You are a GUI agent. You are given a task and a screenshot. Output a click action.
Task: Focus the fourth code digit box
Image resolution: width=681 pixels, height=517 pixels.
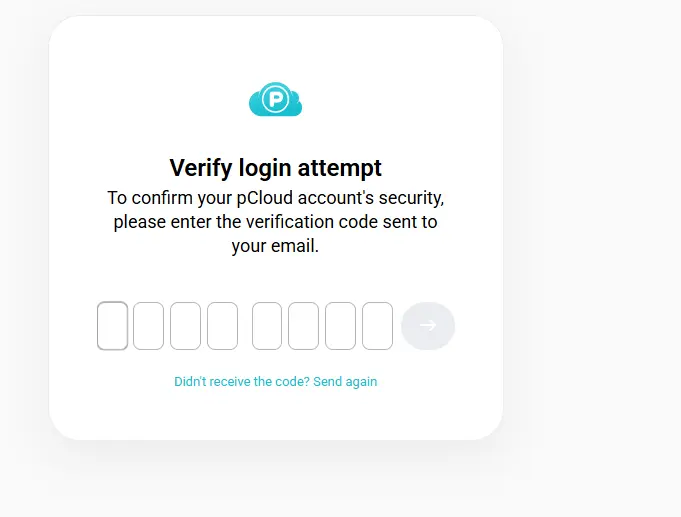(222, 326)
